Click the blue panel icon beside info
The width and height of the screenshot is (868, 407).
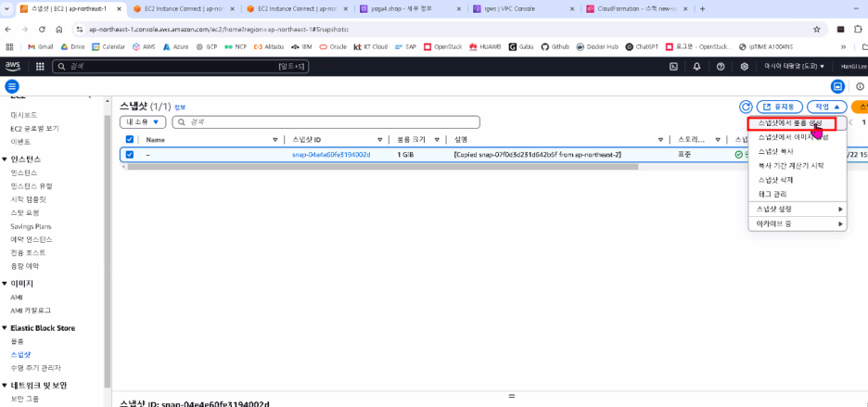click(837, 86)
